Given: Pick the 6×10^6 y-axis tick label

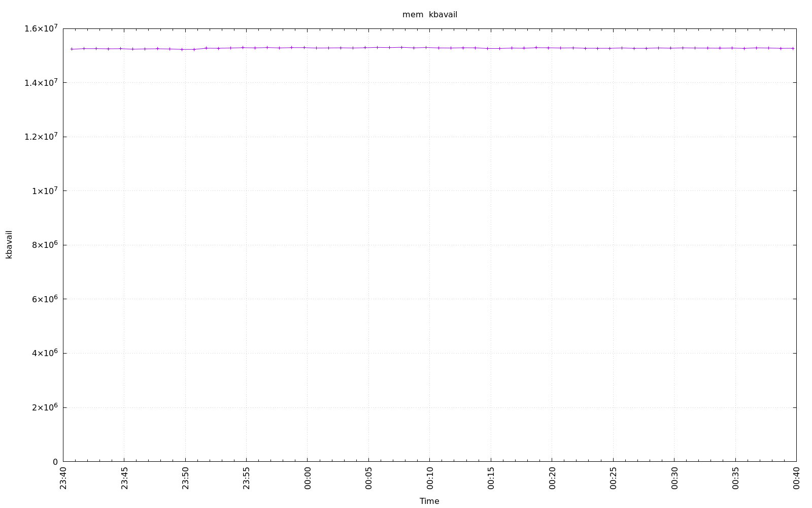Looking at the screenshot, I should point(45,299).
